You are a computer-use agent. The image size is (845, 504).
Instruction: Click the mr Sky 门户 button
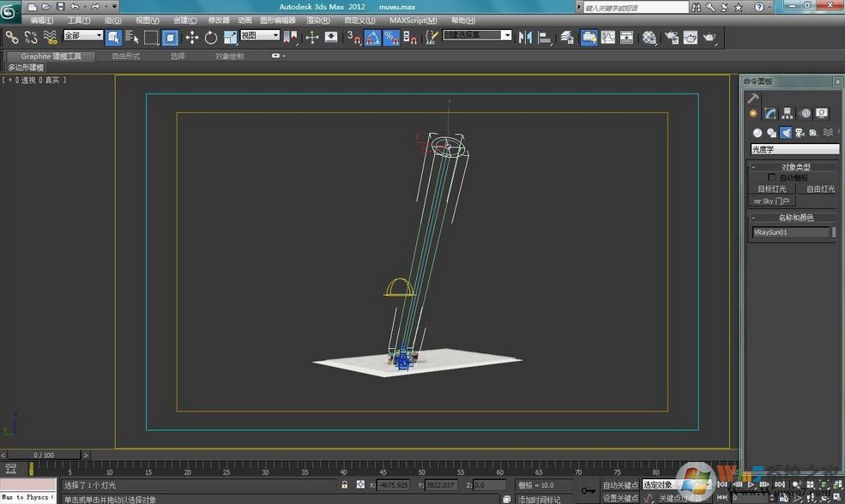(771, 201)
